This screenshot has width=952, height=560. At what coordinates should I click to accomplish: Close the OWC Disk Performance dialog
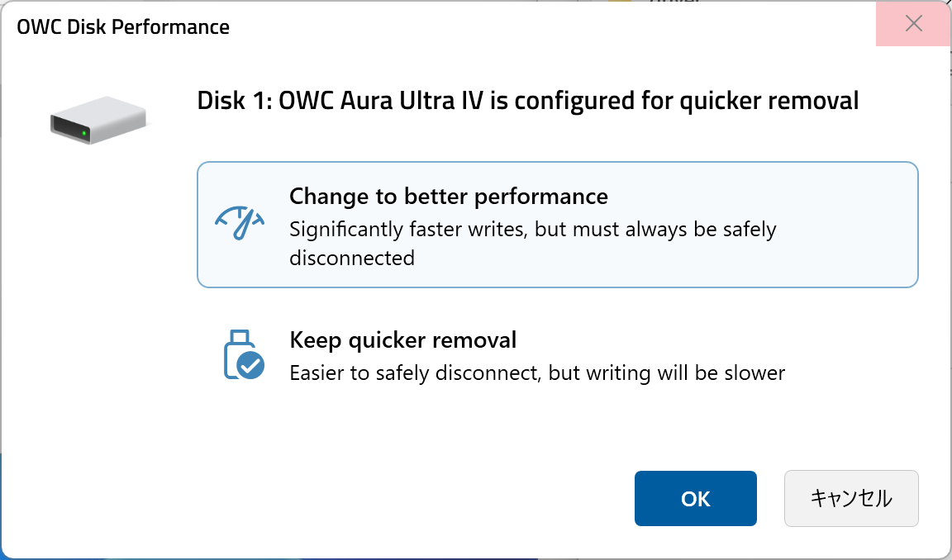click(x=913, y=24)
